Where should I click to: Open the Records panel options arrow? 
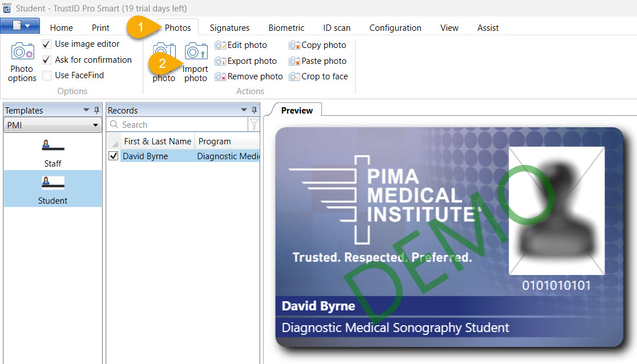pos(244,110)
